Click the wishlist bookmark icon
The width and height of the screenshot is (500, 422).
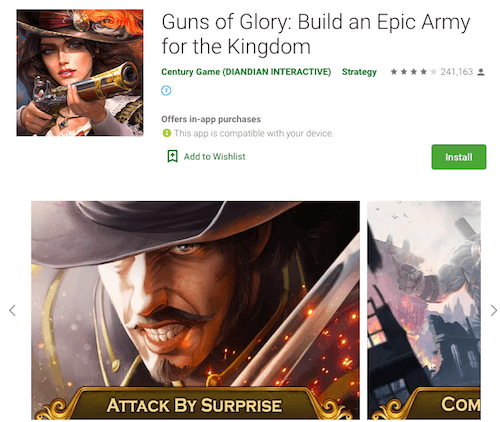tap(172, 156)
